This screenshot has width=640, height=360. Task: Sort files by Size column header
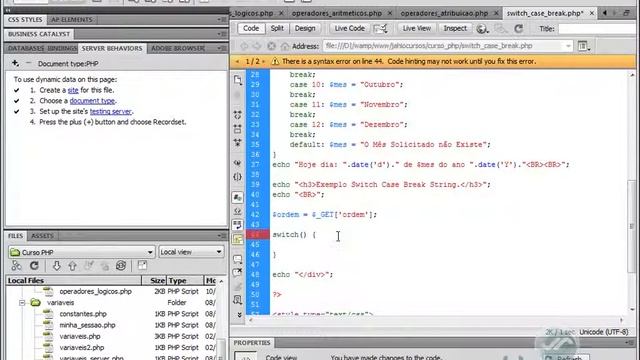pos(154,280)
